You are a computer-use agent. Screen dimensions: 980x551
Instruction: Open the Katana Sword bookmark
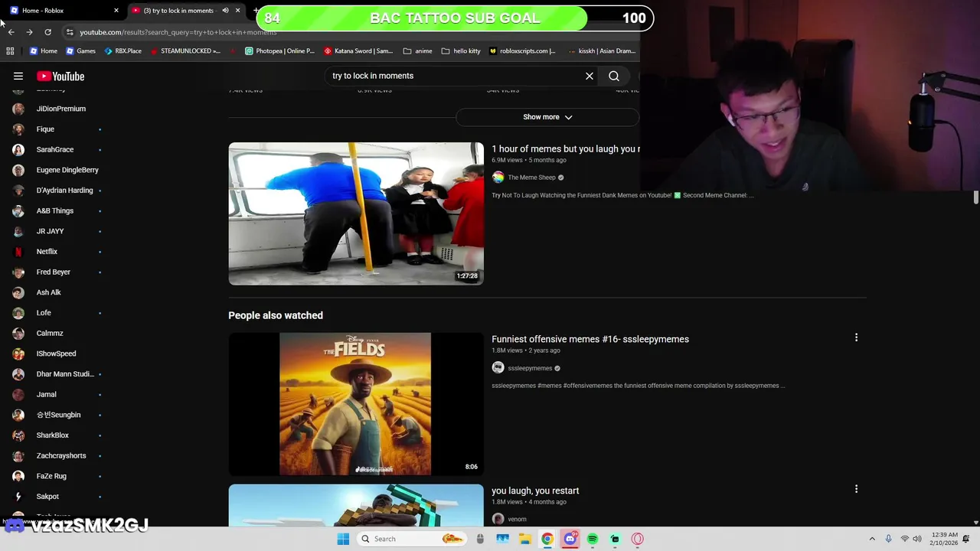tap(358, 51)
